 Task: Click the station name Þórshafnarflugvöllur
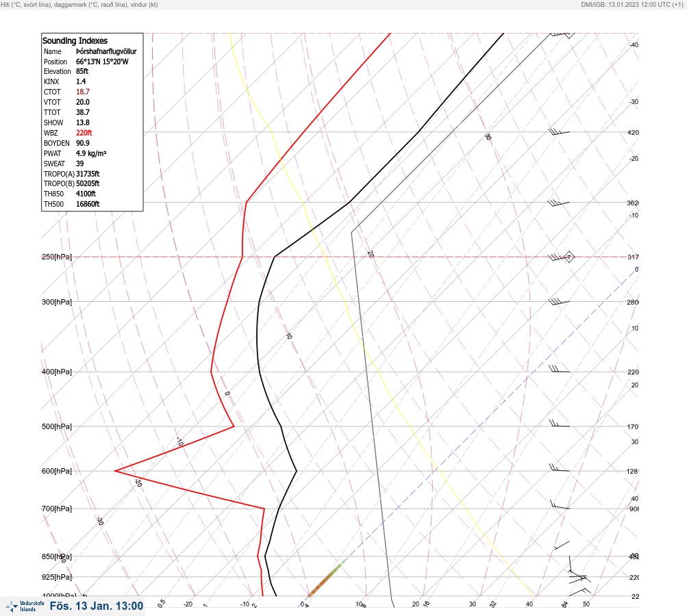click(x=106, y=51)
